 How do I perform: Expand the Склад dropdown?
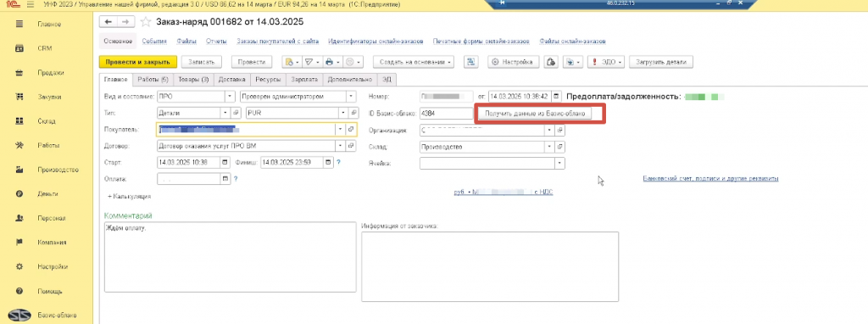pos(548,147)
